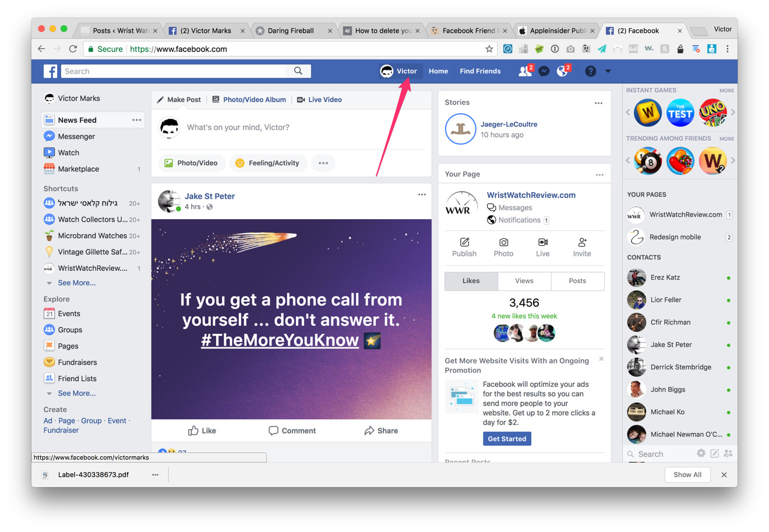Click the Get Started promotion button

(x=507, y=439)
